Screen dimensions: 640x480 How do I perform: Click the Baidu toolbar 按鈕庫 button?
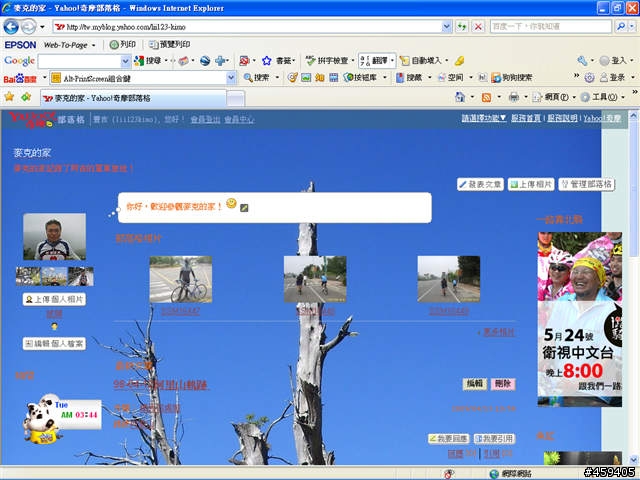pos(360,77)
